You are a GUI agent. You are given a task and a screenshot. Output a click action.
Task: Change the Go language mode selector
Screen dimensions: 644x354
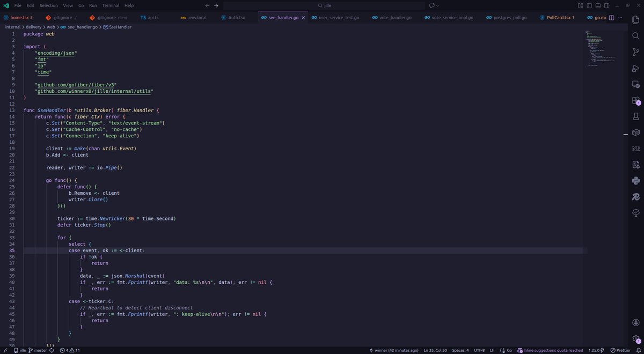click(510, 350)
